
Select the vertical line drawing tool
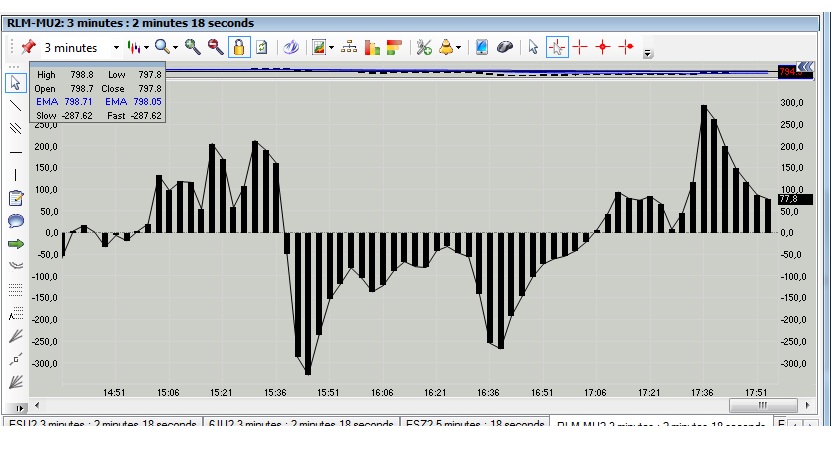click(16, 175)
